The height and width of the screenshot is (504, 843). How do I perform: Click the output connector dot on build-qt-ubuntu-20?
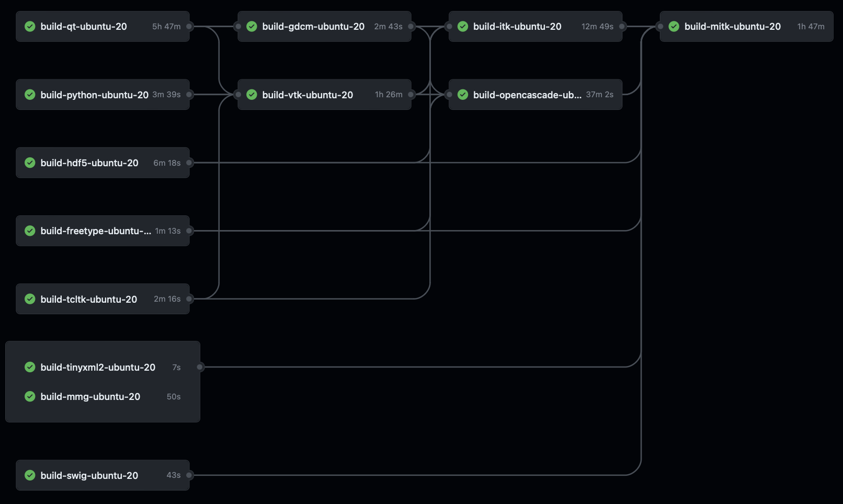pos(190,26)
